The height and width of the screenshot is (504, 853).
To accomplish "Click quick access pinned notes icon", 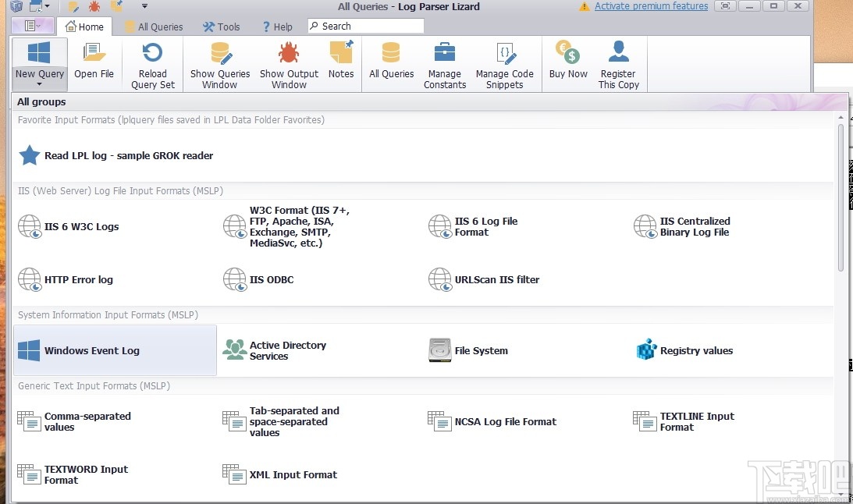I will click(x=116, y=6).
